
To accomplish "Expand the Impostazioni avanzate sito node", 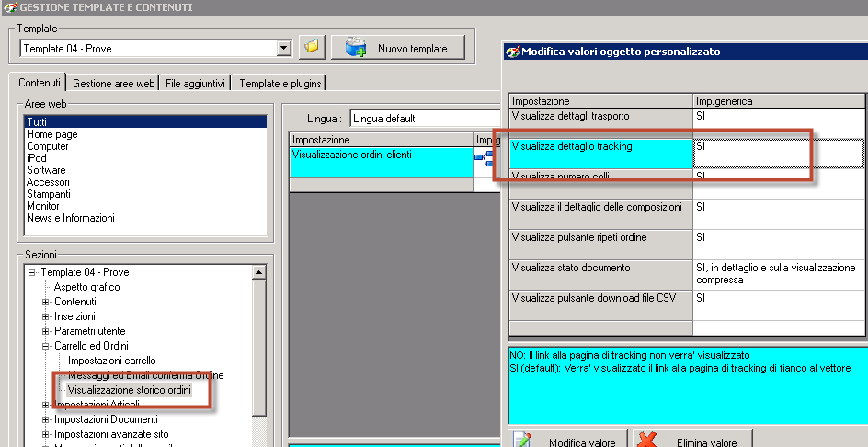I will (x=46, y=434).
